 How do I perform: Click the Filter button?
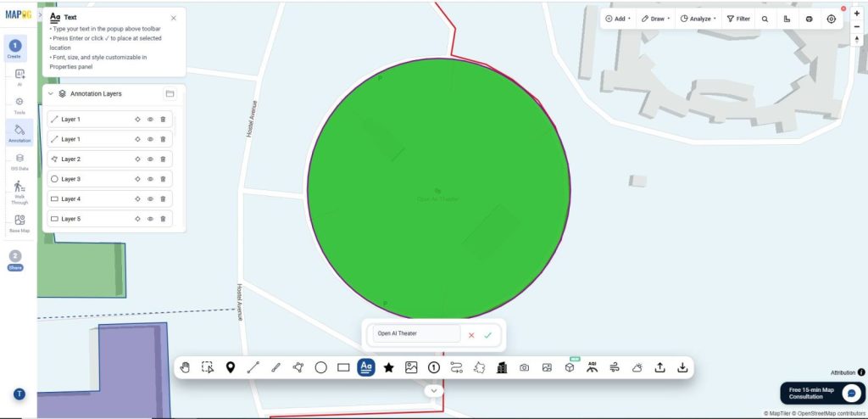(738, 19)
